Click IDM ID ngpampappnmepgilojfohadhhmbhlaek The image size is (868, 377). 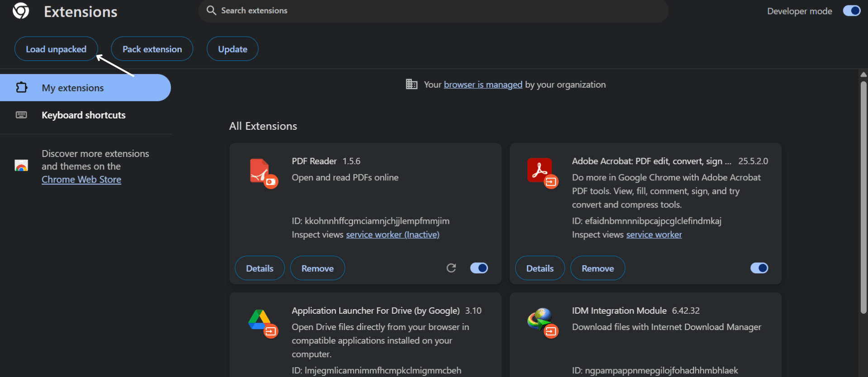tap(655, 371)
